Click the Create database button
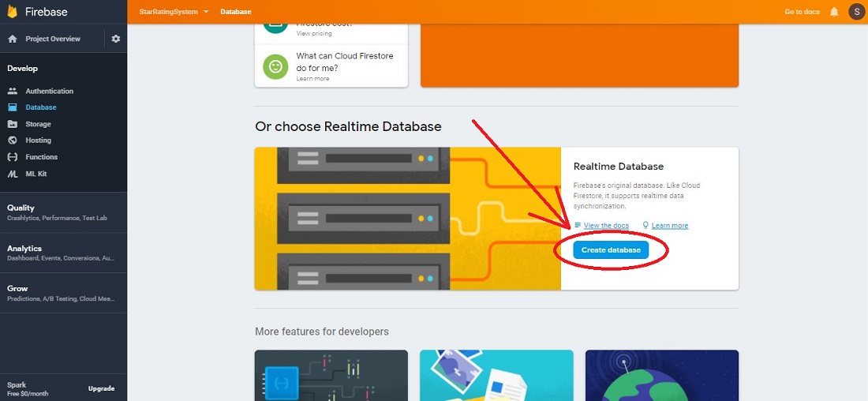This screenshot has width=868, height=401. tap(611, 250)
